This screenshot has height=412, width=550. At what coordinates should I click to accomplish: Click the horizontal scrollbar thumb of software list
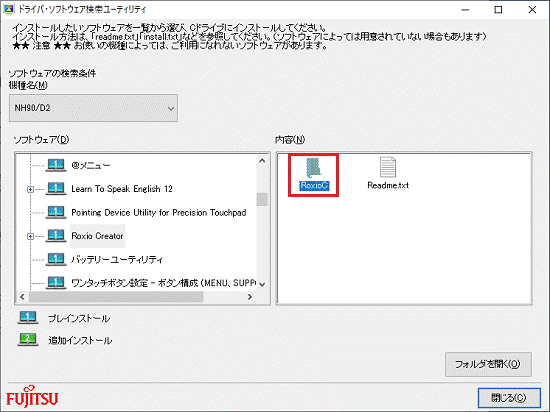click(116, 297)
